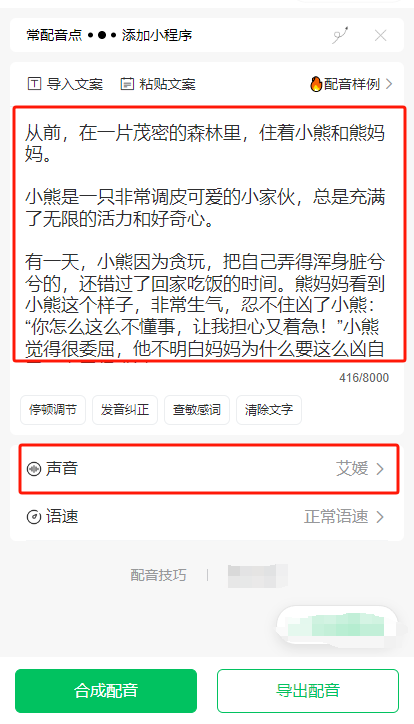The height and width of the screenshot is (724, 414).
Task: Click the 添加小程序 label in the header
Action: pyautogui.click(x=157, y=35)
